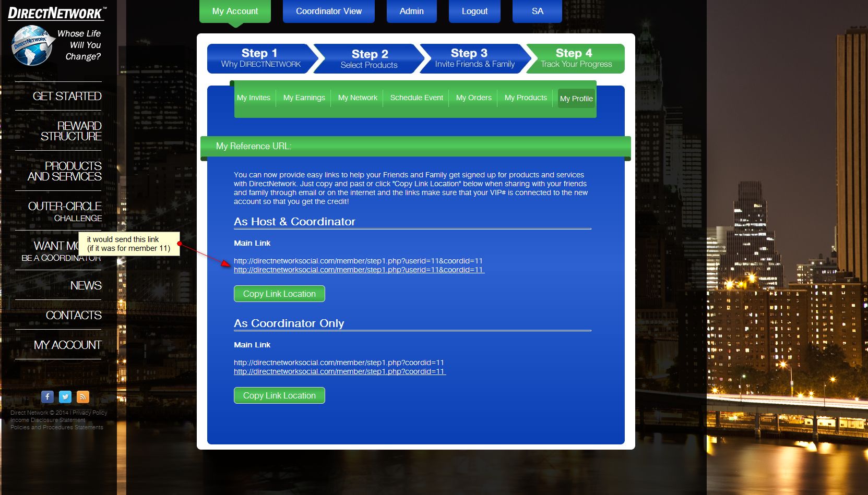Screen dimensions: 868x495
Task: Open the Admin tab
Action: click(x=412, y=11)
